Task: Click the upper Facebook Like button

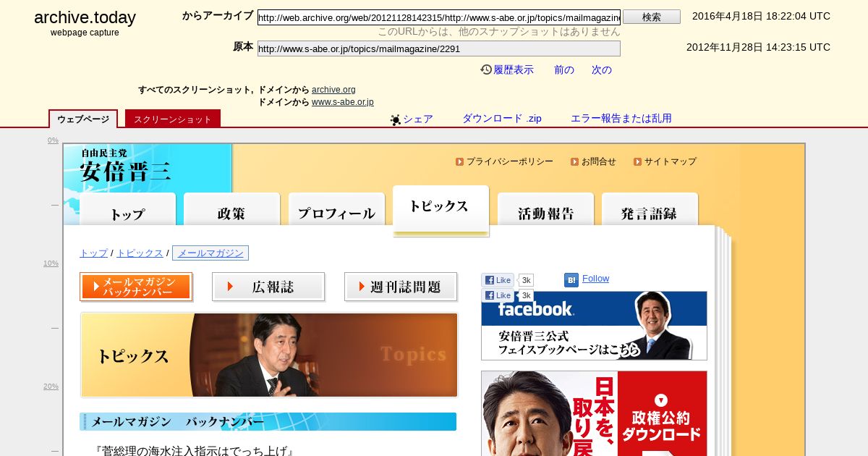Action: click(x=498, y=280)
